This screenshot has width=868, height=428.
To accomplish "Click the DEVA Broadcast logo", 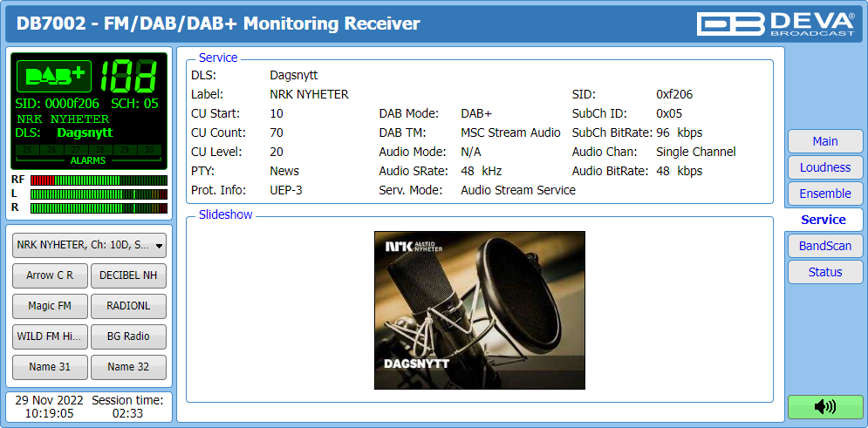I will [777, 24].
